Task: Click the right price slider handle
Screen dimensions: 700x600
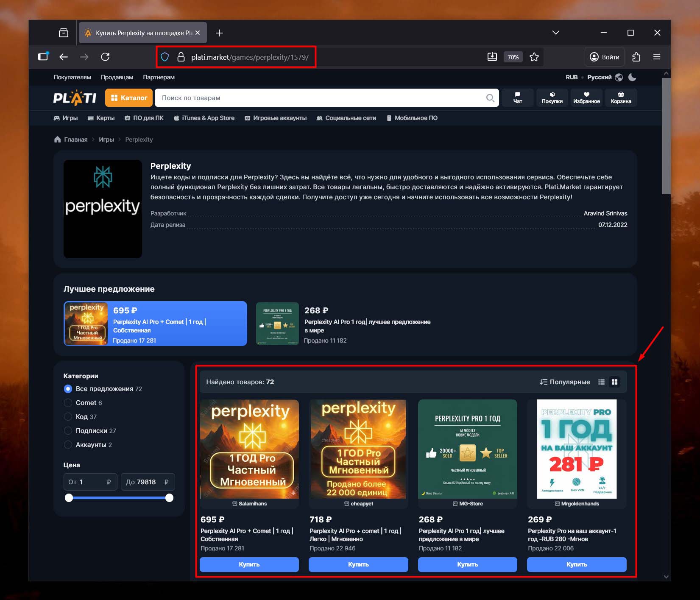Action: click(x=169, y=498)
